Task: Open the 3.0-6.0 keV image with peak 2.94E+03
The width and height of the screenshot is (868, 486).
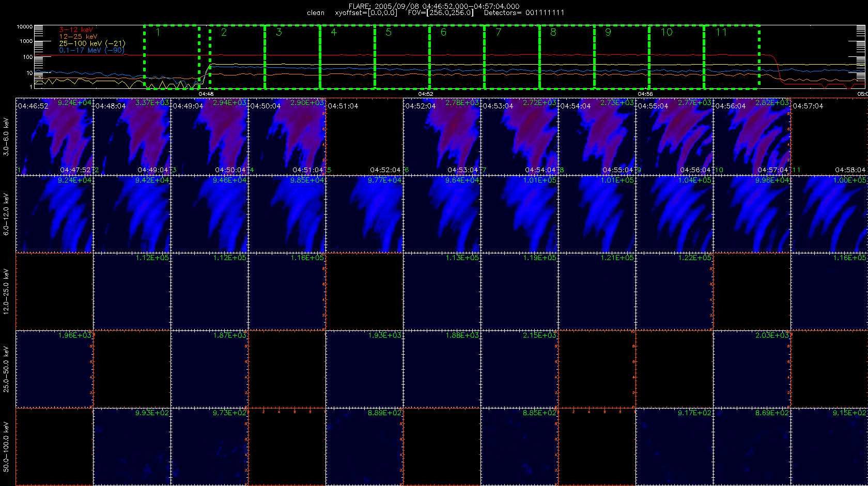Action: point(210,136)
